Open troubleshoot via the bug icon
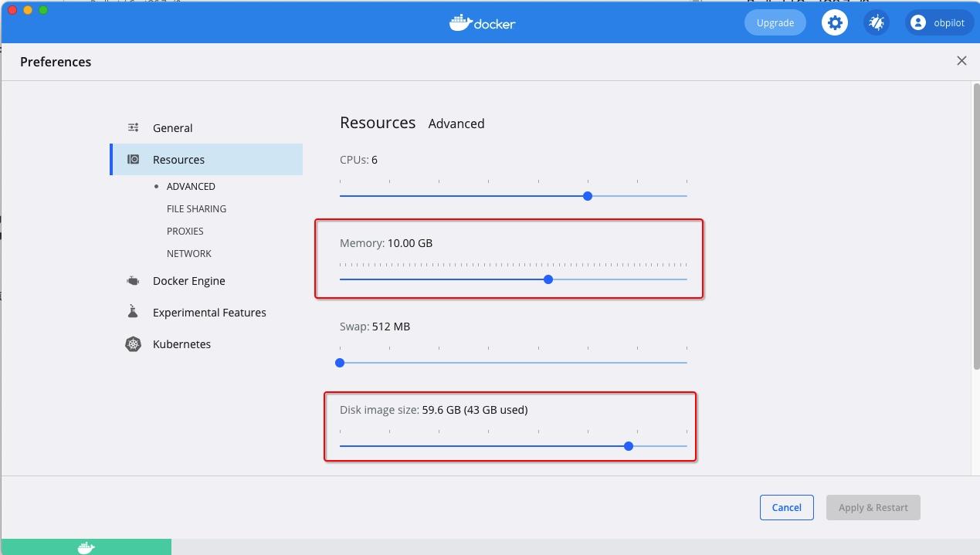This screenshot has width=980, height=555. click(x=876, y=22)
